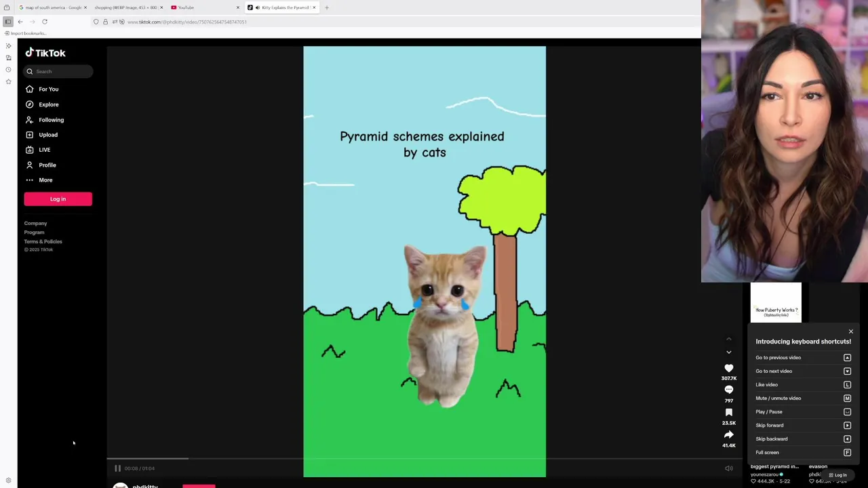Expand the Program footer section
868x488 pixels.
34,232
